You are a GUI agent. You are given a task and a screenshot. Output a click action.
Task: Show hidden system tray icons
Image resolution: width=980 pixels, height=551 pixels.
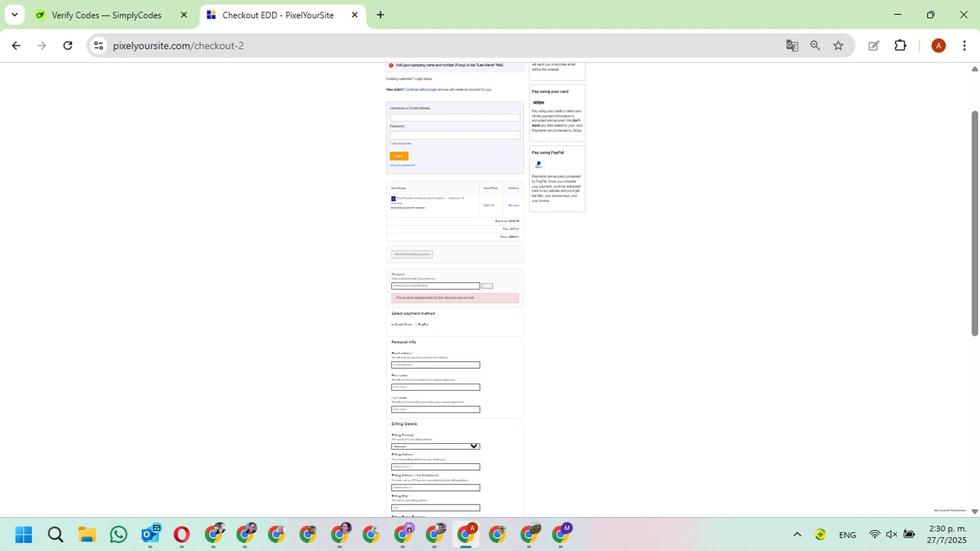coord(797,535)
